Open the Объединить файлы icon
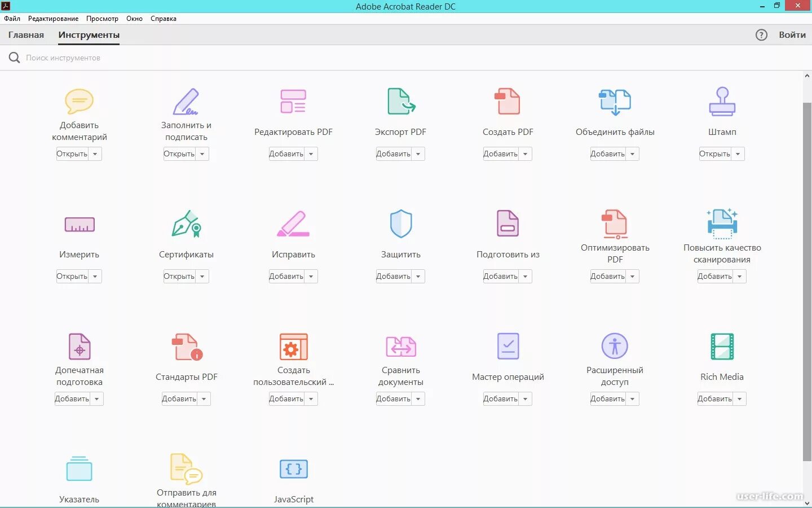This screenshot has width=812, height=508. point(615,102)
